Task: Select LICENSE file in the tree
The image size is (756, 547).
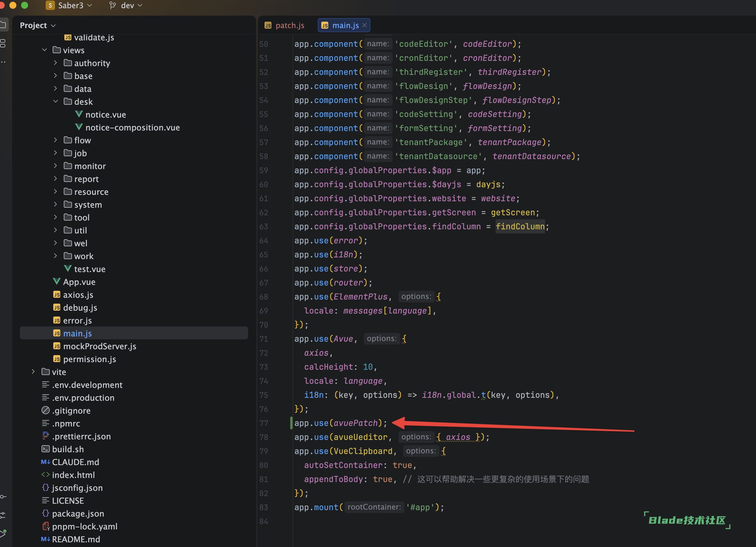Action: [68, 500]
